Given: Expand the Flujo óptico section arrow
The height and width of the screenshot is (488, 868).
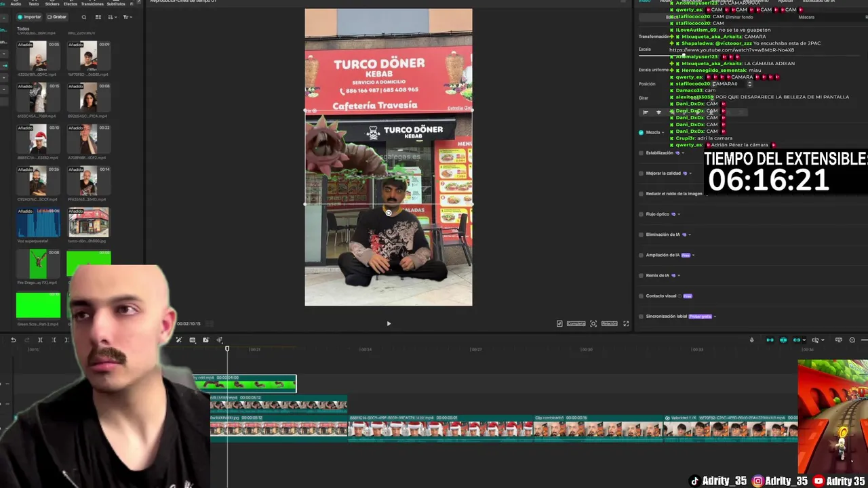Looking at the screenshot, I should click(x=679, y=214).
